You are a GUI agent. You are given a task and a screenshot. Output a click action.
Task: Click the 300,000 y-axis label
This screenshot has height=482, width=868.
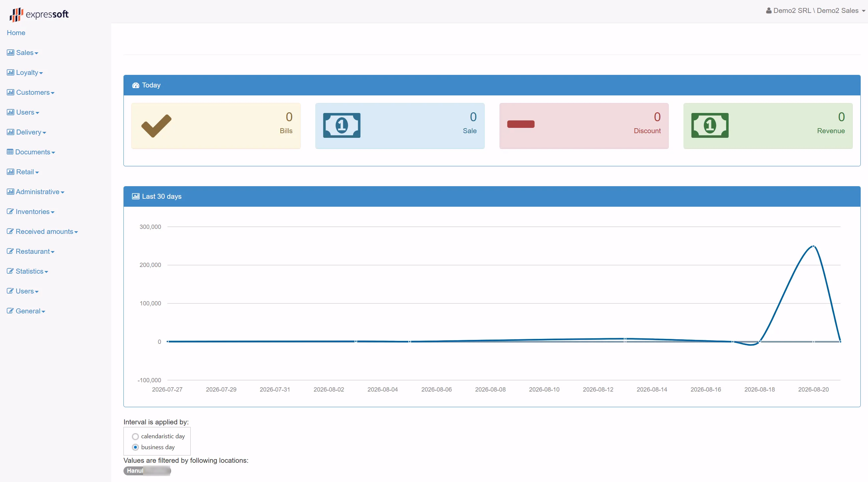150,227
